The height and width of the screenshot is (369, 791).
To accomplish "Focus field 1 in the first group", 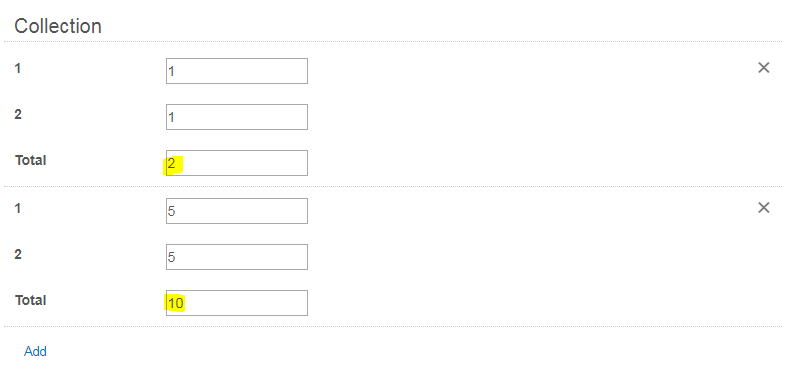I will (237, 71).
